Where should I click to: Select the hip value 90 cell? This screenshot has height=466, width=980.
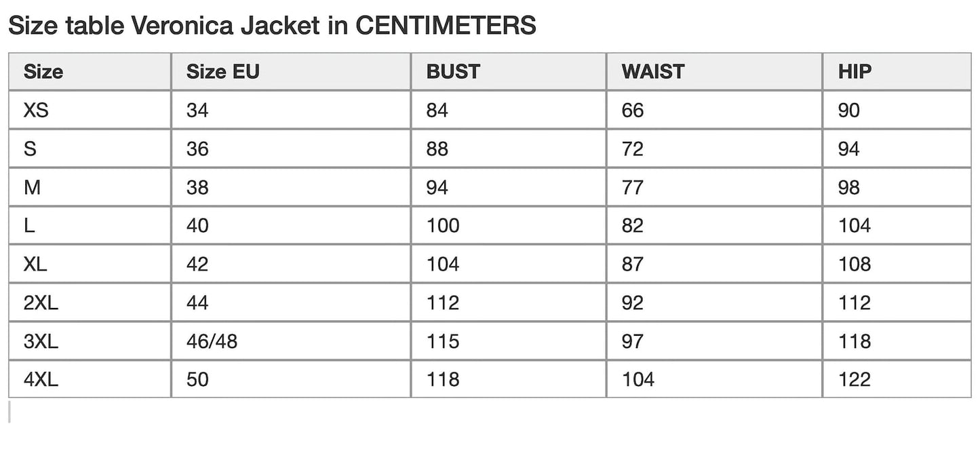pyautogui.click(x=849, y=110)
